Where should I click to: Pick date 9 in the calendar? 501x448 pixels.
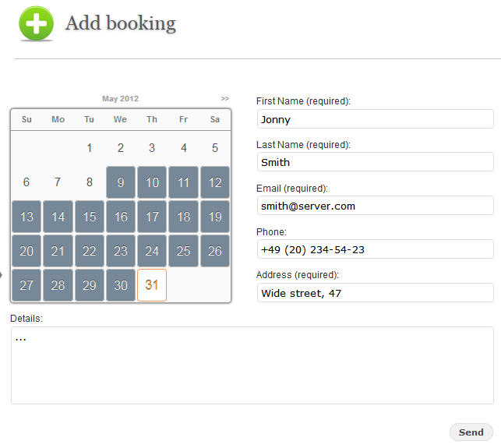[x=121, y=182]
